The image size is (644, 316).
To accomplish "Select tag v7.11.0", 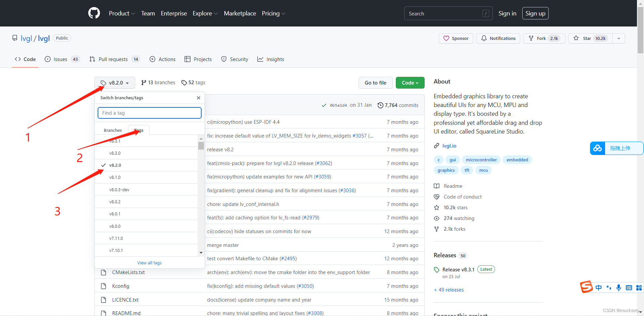I will tap(146, 238).
